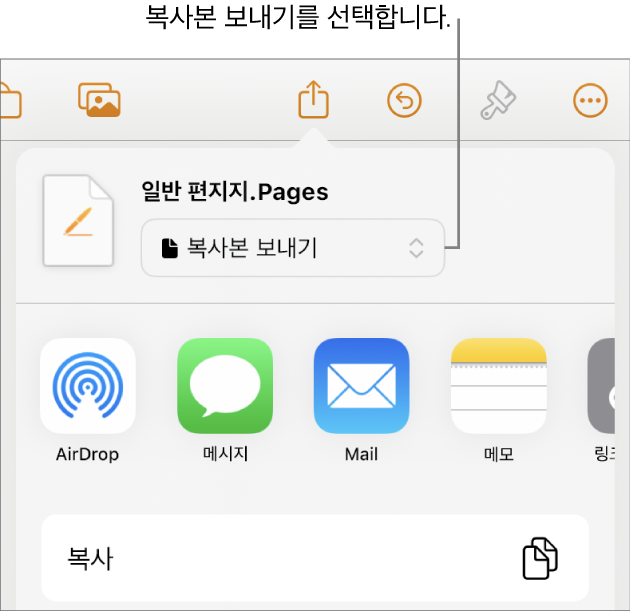Share via 메시지 app
Viewport: 630px width, 612px height.
pos(225,401)
